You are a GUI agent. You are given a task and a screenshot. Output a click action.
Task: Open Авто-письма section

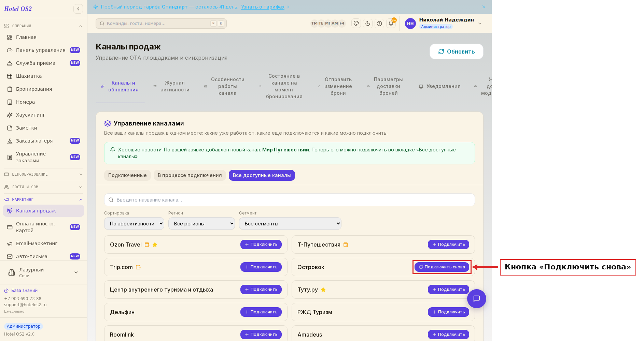43,256
